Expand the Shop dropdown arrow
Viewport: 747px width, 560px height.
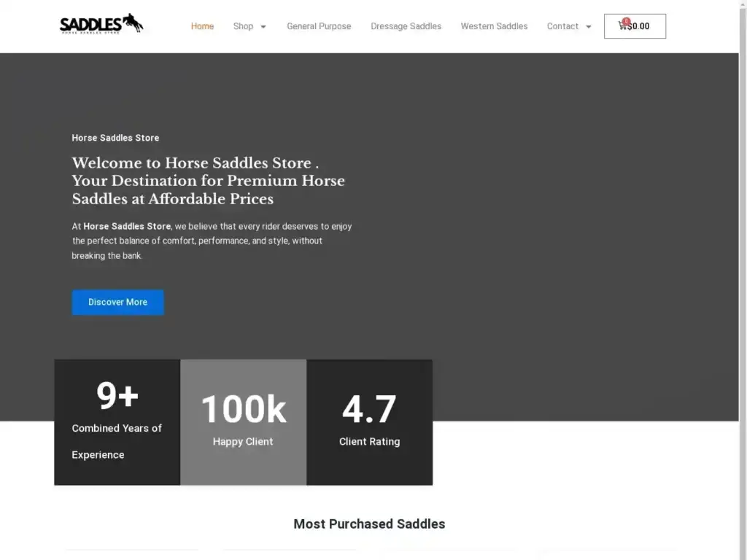(x=263, y=27)
